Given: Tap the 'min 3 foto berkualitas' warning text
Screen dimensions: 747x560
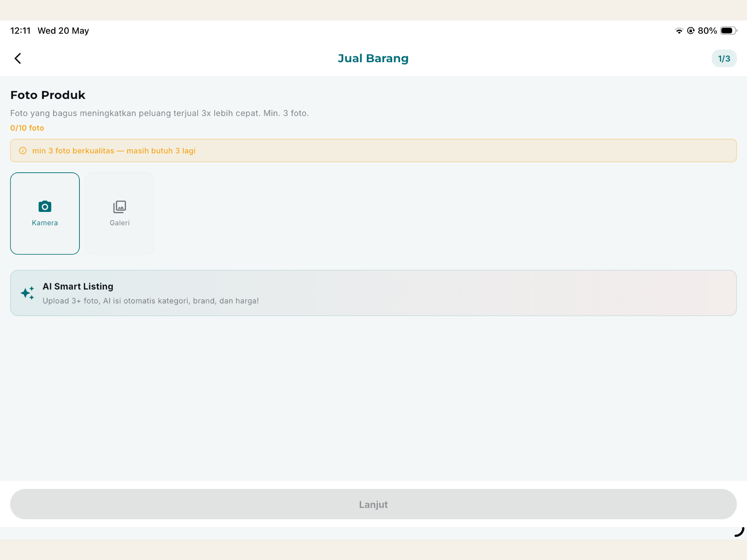Looking at the screenshot, I should coord(114,151).
